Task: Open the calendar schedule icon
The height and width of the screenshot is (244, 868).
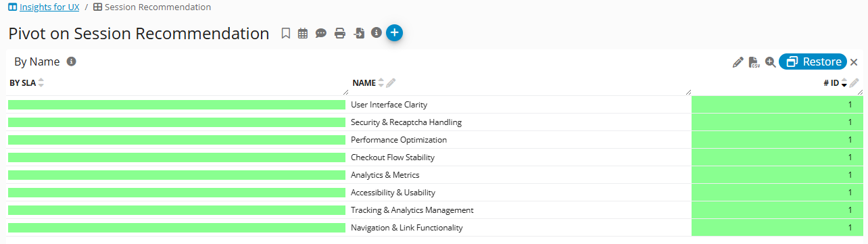Action: click(x=303, y=33)
